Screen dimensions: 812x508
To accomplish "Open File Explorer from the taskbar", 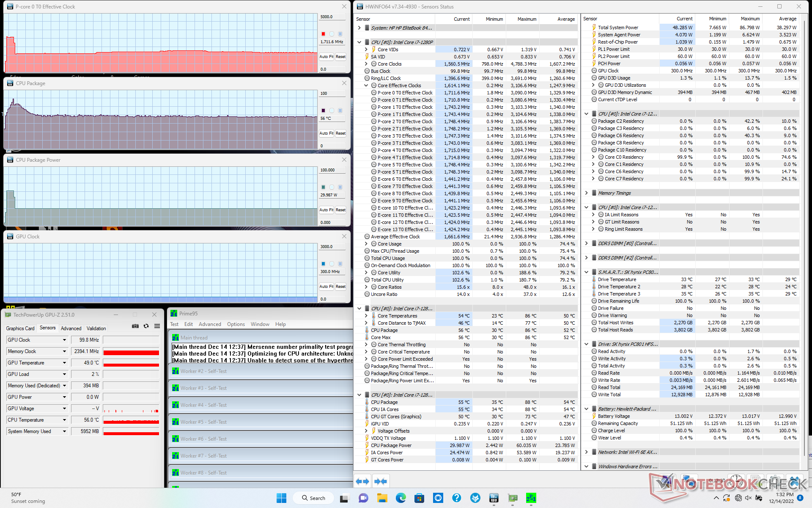I will (382, 498).
